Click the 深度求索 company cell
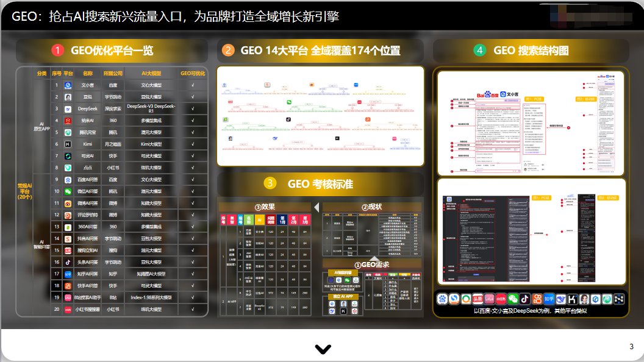 coord(113,108)
